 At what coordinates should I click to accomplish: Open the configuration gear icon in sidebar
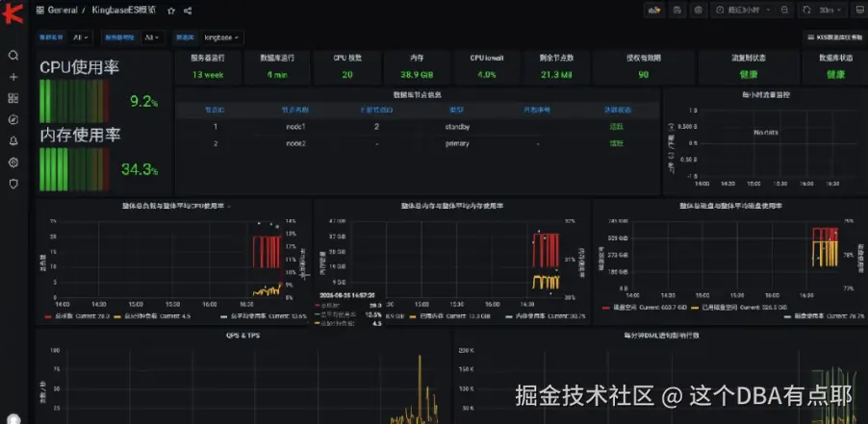(x=13, y=162)
